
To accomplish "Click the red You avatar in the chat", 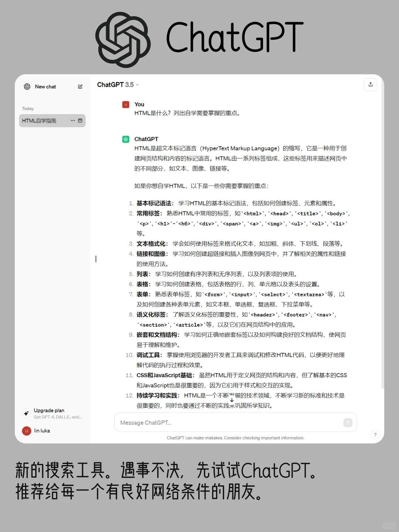I will coord(126,105).
